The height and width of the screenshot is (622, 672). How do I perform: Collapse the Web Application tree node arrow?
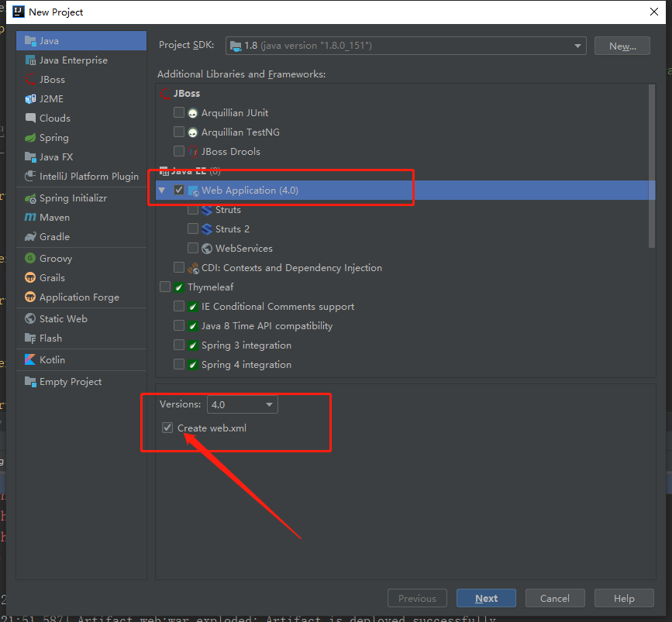click(162, 191)
